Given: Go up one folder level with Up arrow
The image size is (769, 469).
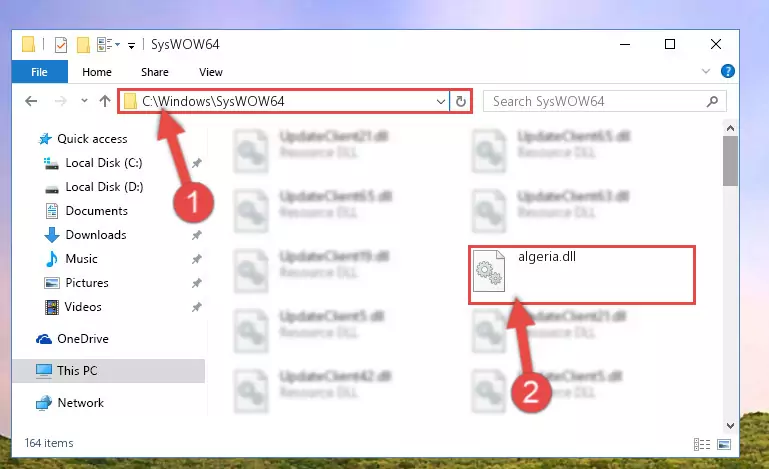Looking at the screenshot, I should coord(104,101).
